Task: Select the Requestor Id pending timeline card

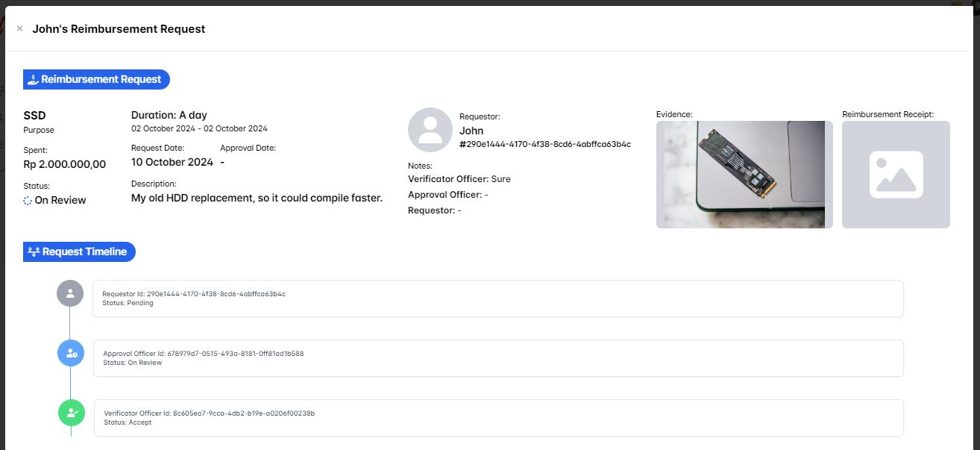Action: coord(497,299)
